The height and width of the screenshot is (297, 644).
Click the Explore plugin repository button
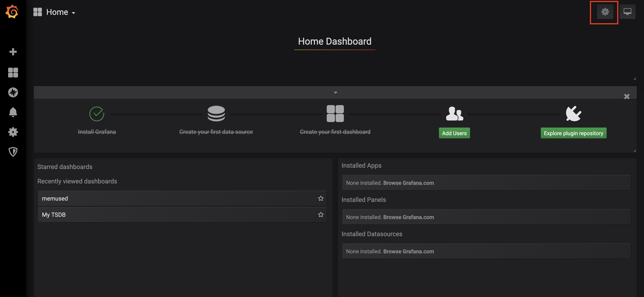573,133
